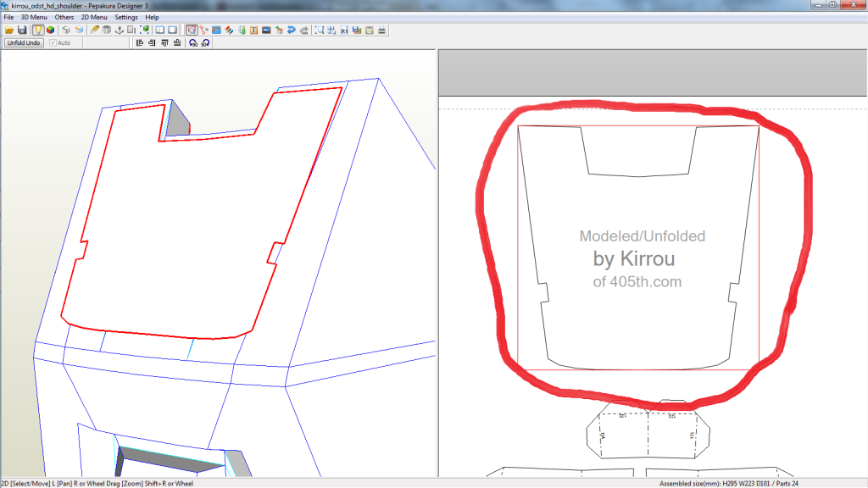Click the anchor icon in toolbar
The image size is (868, 488).
pyautogui.click(x=119, y=30)
